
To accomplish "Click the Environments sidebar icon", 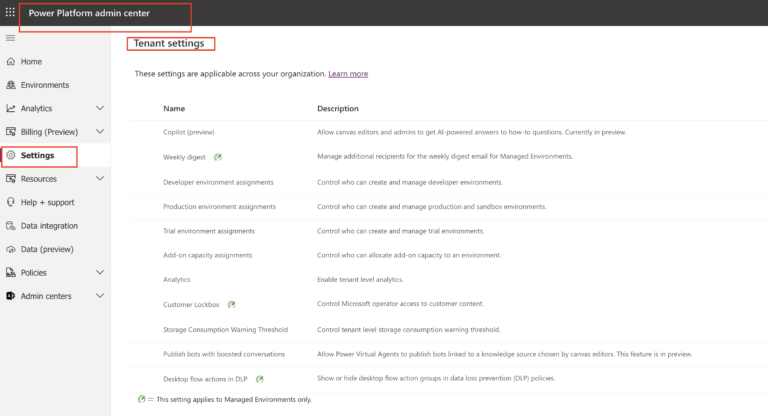I will [11, 85].
